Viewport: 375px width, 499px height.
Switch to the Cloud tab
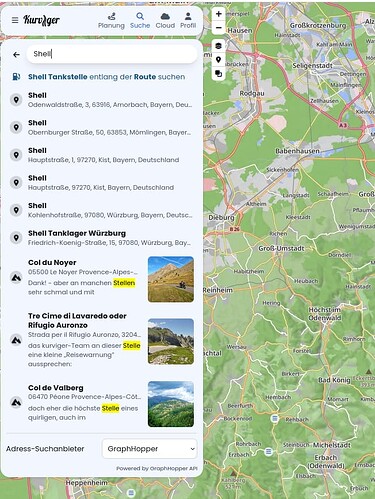point(165,21)
